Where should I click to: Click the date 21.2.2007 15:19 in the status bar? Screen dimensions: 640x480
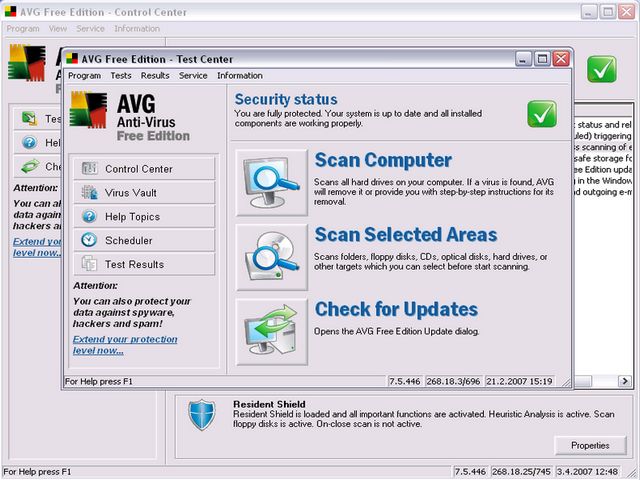(519, 381)
